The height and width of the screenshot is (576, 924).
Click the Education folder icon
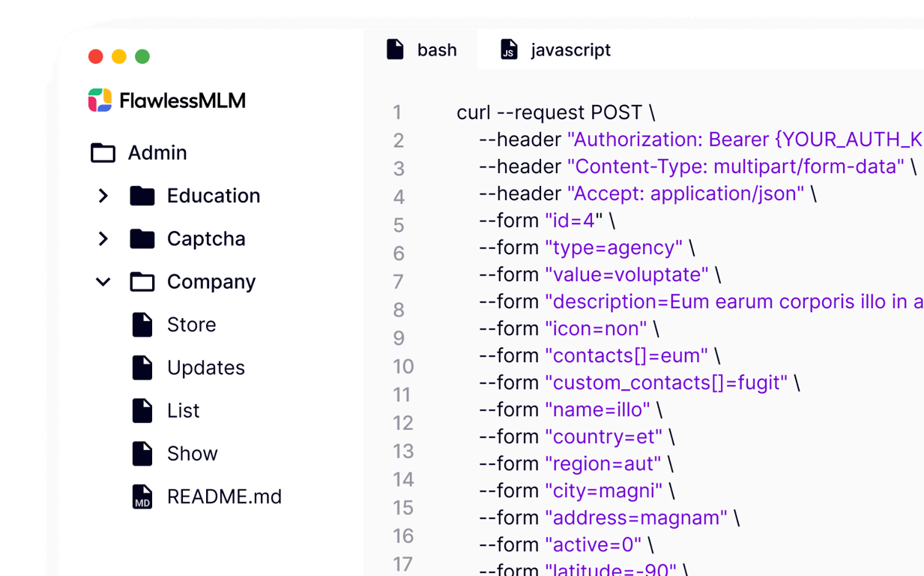pyautogui.click(x=142, y=196)
